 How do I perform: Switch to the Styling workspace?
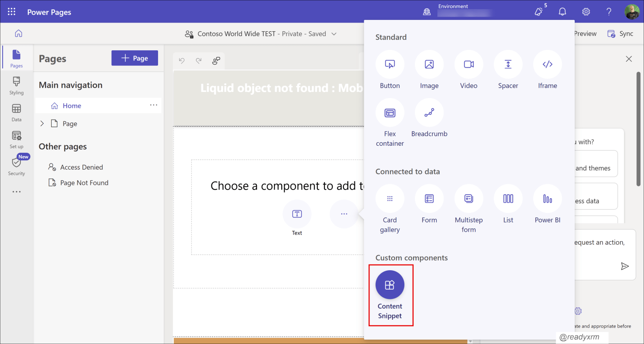(x=16, y=86)
